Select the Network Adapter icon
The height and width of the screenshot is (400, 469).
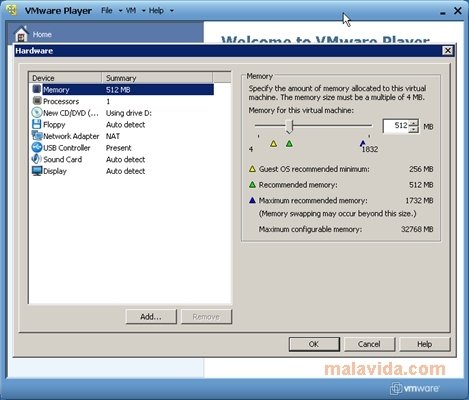(37, 136)
